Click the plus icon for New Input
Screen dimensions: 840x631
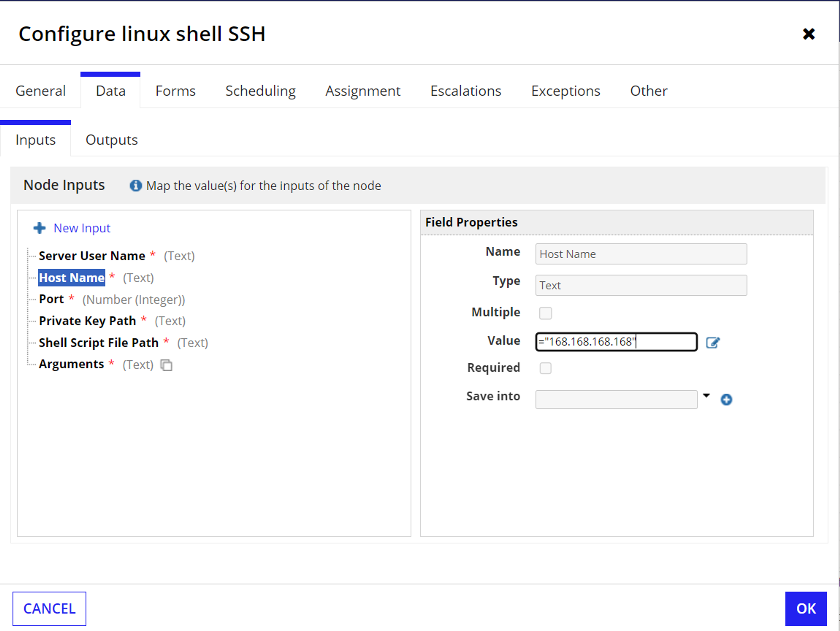(40, 228)
